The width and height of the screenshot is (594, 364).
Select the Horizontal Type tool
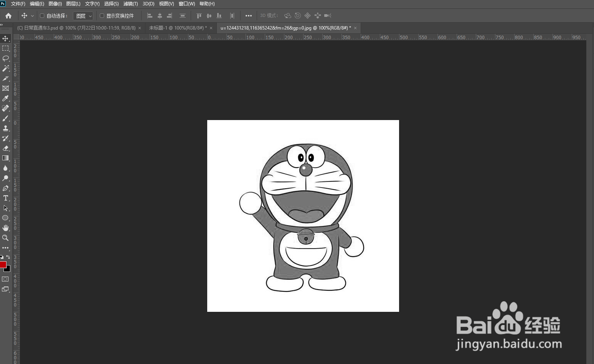(5, 198)
